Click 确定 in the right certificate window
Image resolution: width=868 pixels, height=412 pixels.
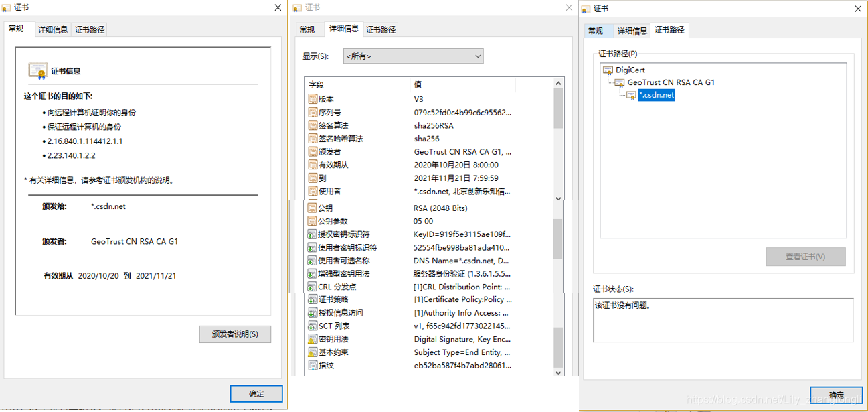point(837,395)
